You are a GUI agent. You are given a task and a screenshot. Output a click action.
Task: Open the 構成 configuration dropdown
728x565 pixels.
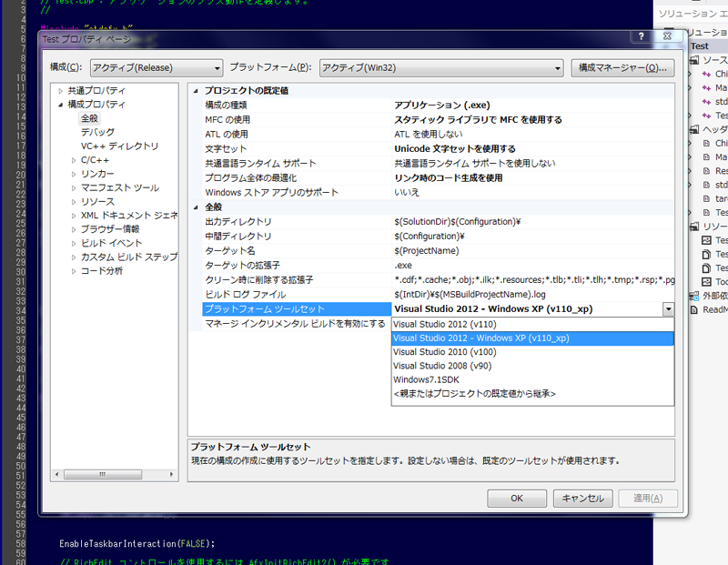[157, 67]
